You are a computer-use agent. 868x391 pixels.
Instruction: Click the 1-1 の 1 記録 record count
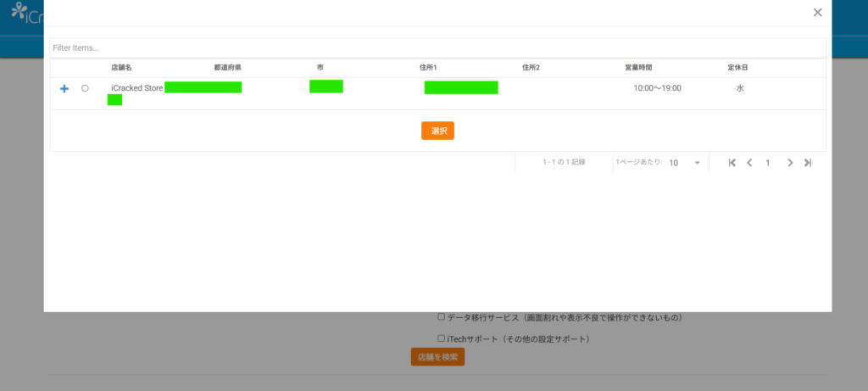pos(564,162)
